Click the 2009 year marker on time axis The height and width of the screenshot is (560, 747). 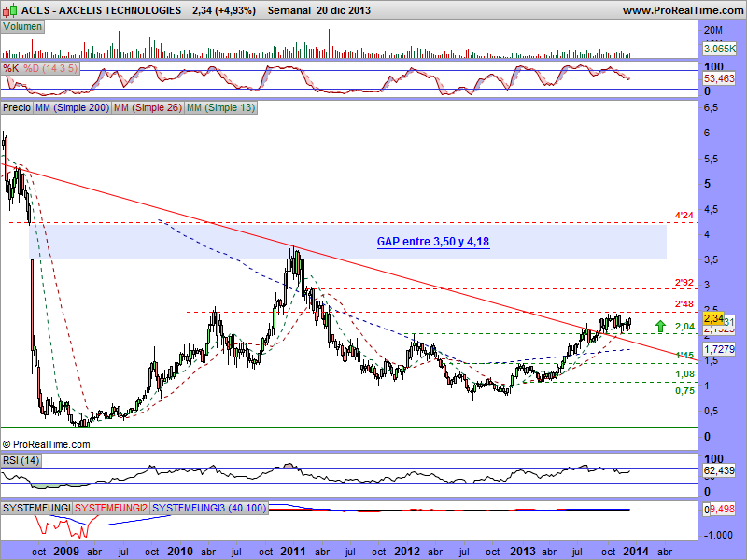66,552
